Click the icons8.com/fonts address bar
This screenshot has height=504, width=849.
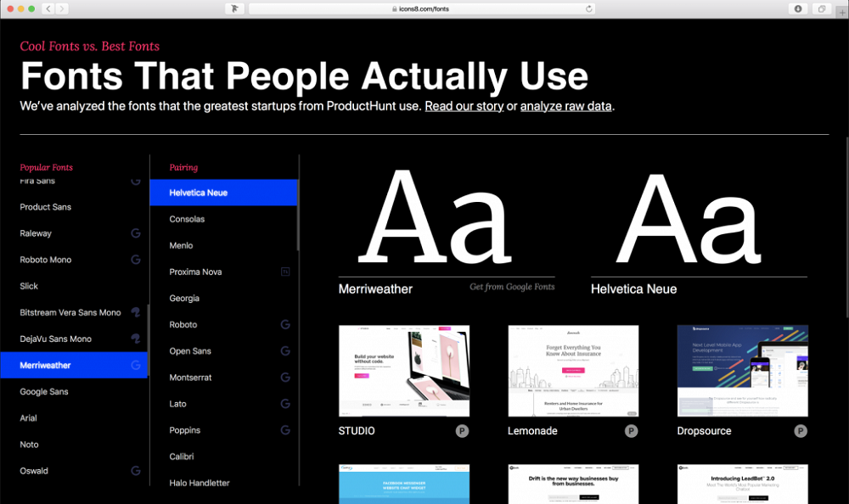pos(421,8)
